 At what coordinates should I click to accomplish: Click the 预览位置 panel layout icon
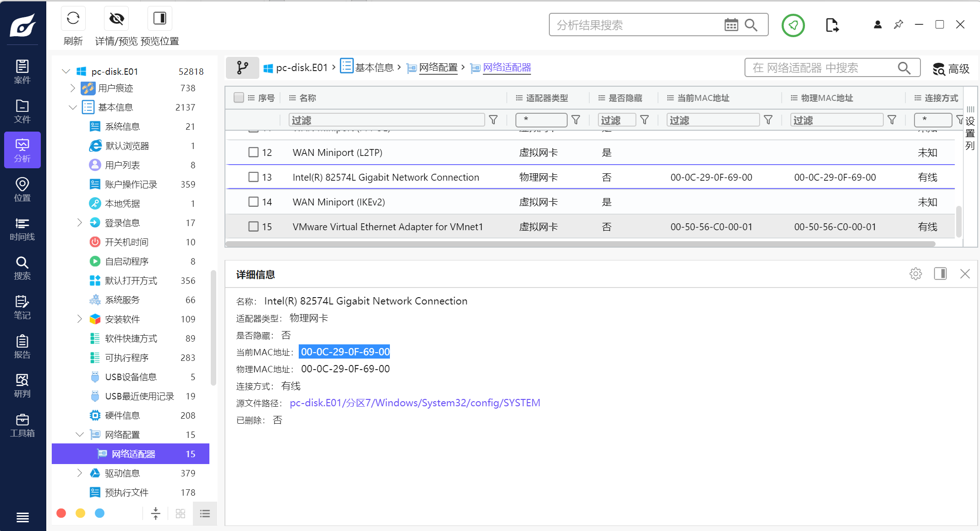pos(160,18)
